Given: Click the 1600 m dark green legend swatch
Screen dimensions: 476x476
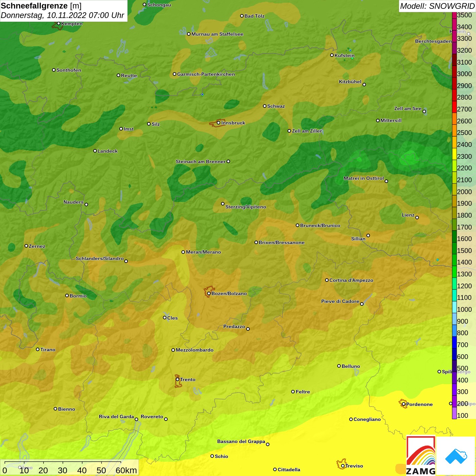Looking at the screenshot, I should (454, 236).
